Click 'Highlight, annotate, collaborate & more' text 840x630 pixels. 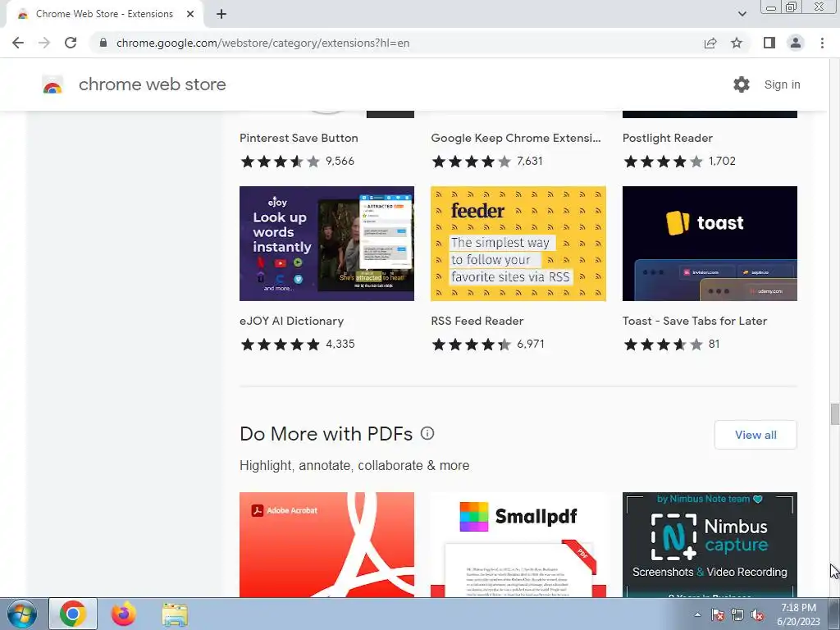pos(354,466)
